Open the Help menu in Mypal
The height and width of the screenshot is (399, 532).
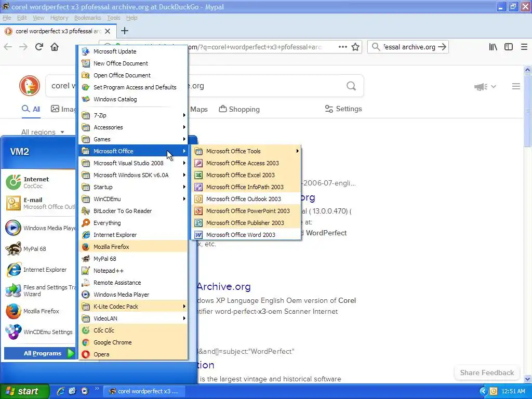[x=131, y=18]
